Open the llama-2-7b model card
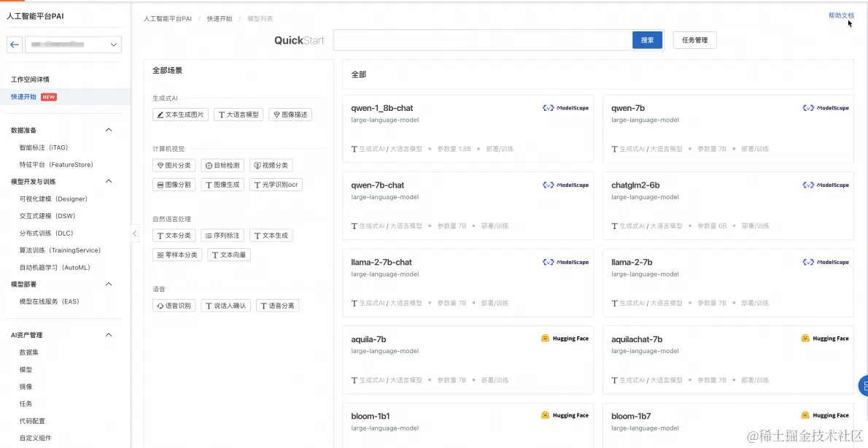Viewport: 868px width, 448px height. 728,283
